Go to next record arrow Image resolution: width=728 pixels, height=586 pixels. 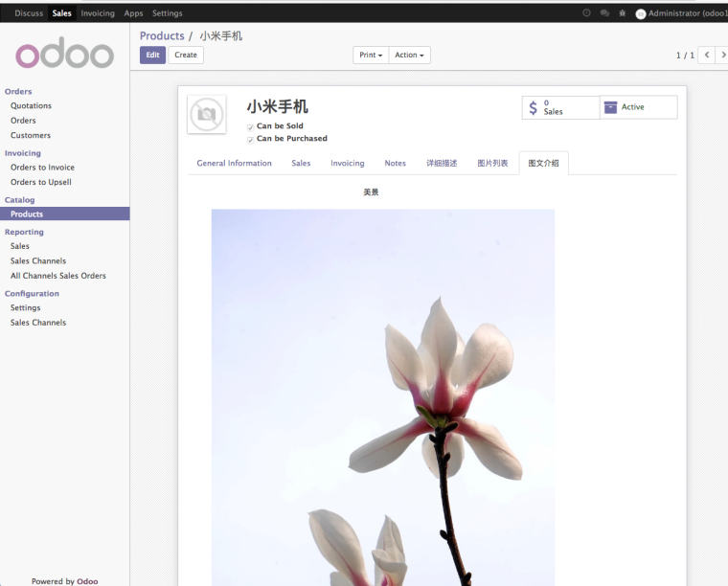pos(722,55)
